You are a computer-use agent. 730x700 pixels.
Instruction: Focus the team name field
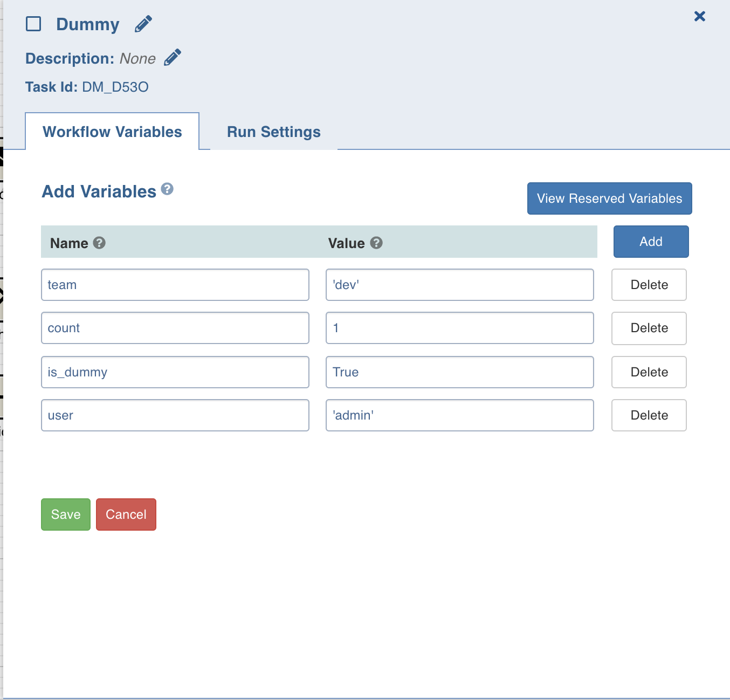pos(175,285)
